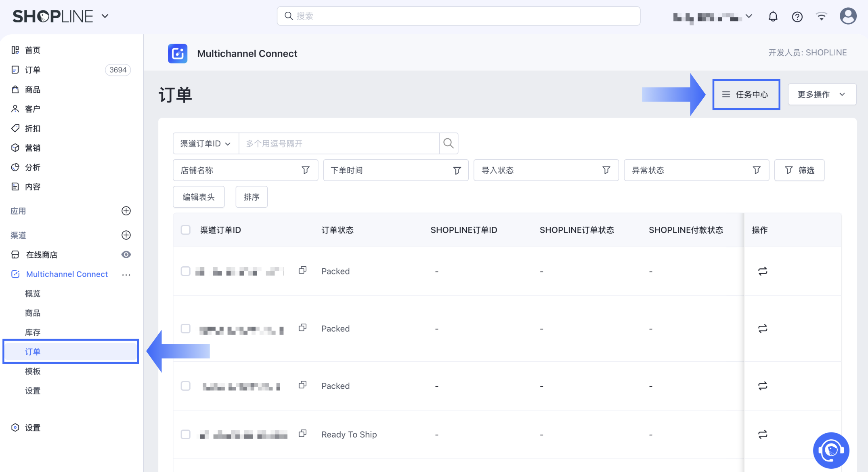Screen dimensions: 868x472
Task: Sync the first Packed order via resync icon
Action: pyautogui.click(x=762, y=271)
